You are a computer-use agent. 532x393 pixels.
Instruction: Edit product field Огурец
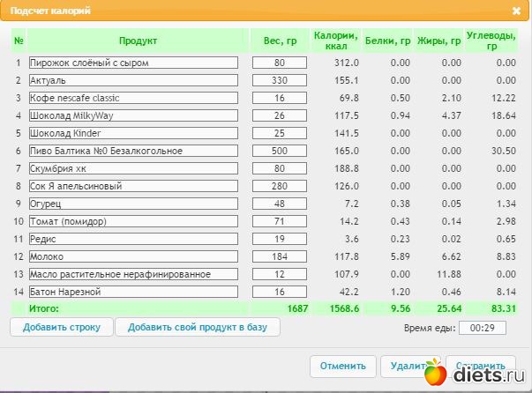(x=133, y=204)
